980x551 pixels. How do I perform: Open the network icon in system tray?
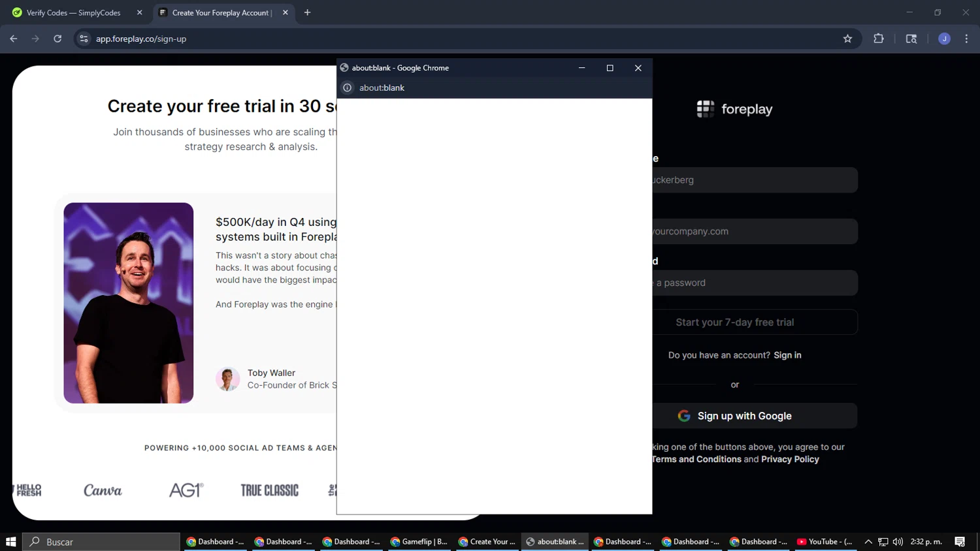[883, 542]
